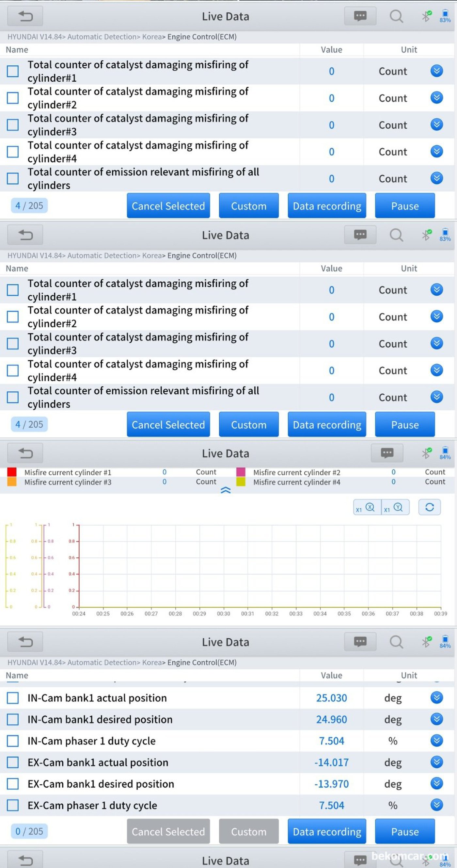Expand details for EX-Cam bank1 actual position
Image resolution: width=457 pixels, height=868 pixels.
[x=436, y=762]
